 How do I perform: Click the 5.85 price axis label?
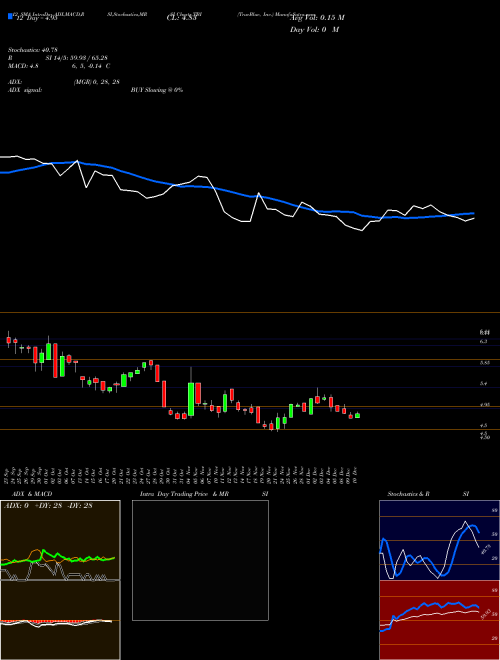click(x=484, y=362)
